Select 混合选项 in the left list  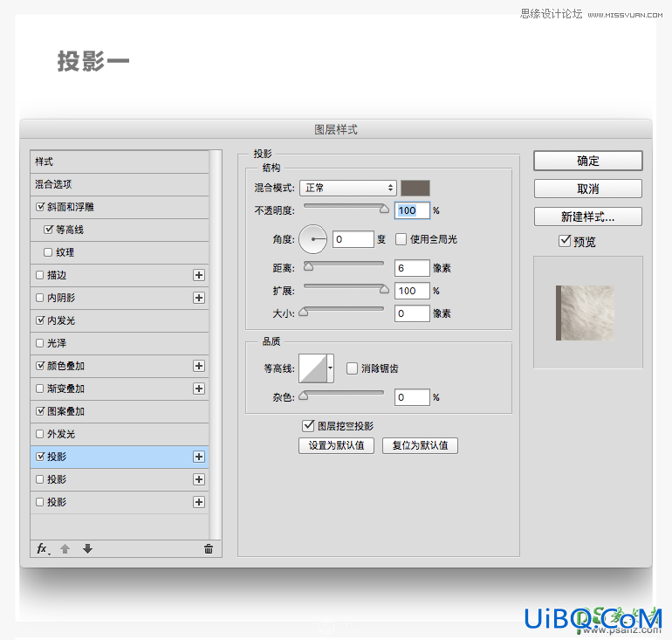[120, 184]
